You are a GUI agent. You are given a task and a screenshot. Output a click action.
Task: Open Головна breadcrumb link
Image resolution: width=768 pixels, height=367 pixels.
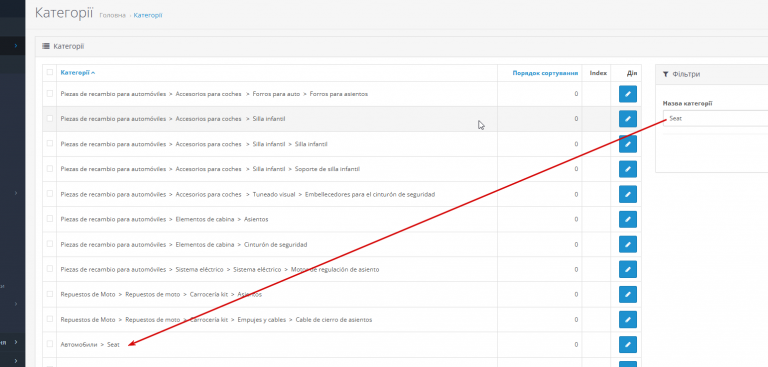click(112, 16)
